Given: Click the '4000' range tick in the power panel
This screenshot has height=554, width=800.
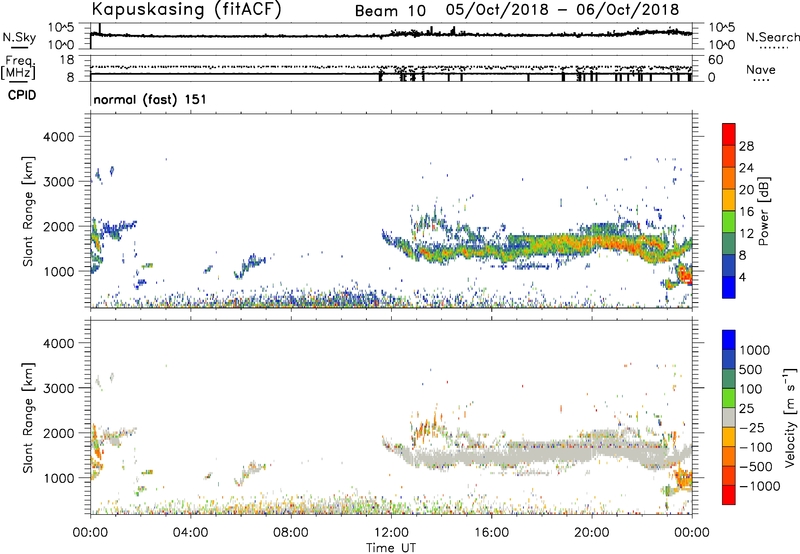Looking at the screenshot, I should click(58, 137).
